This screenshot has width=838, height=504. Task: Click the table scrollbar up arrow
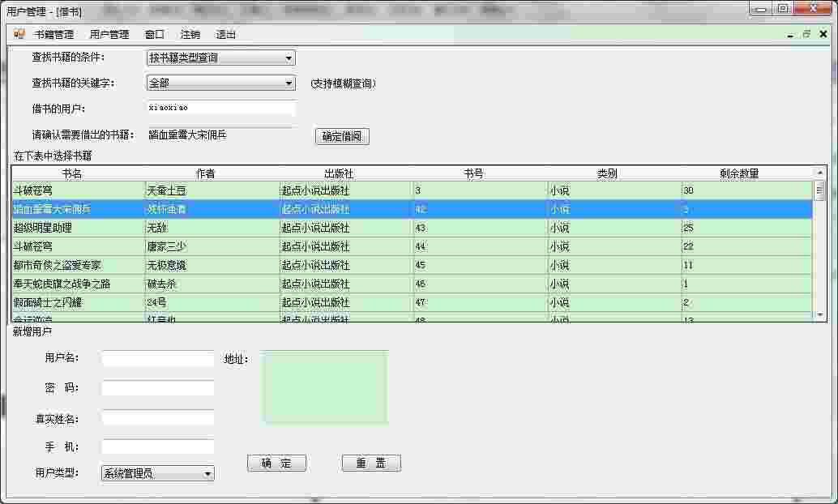819,173
